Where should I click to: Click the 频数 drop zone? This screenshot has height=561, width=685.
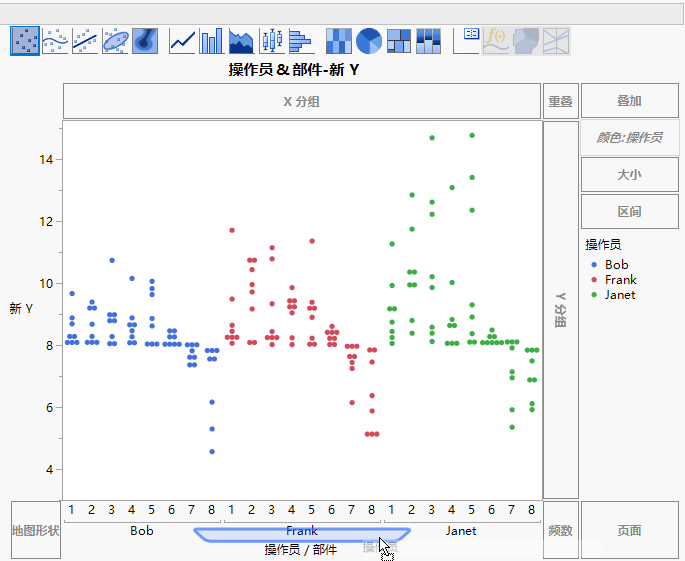point(560,530)
